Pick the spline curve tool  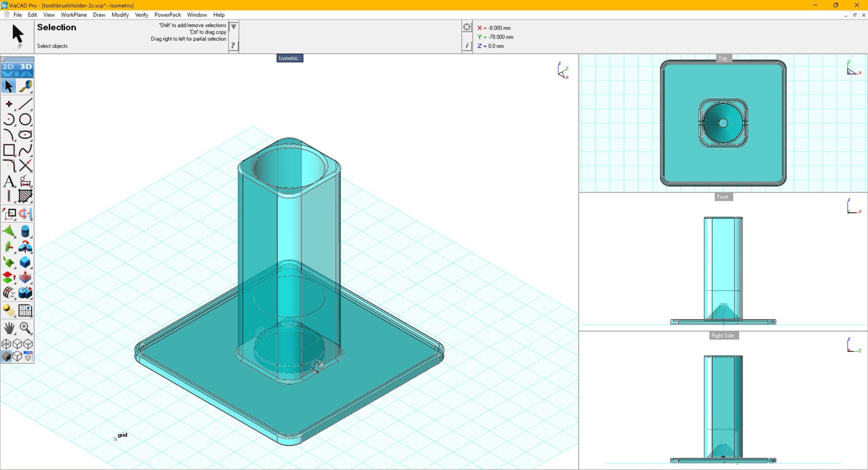(25, 150)
